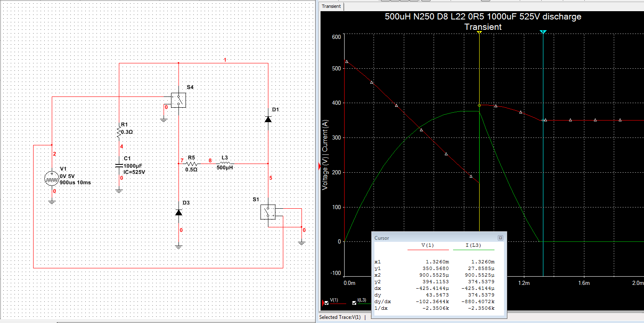Grab the yellow cursor marker atop graph
This screenshot has height=323, width=644.
pos(479,32)
